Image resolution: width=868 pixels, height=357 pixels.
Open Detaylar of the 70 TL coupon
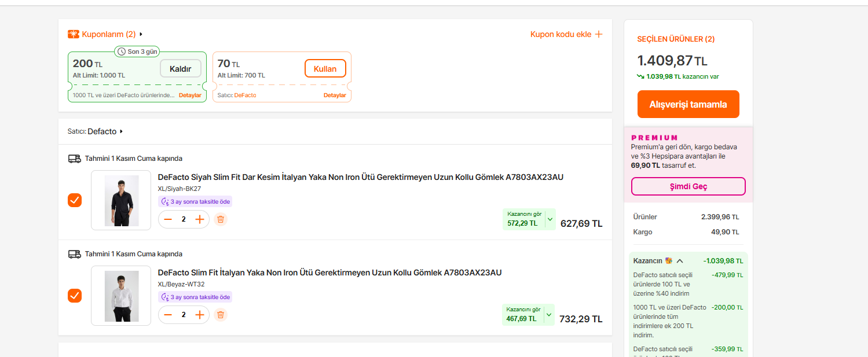(x=335, y=95)
